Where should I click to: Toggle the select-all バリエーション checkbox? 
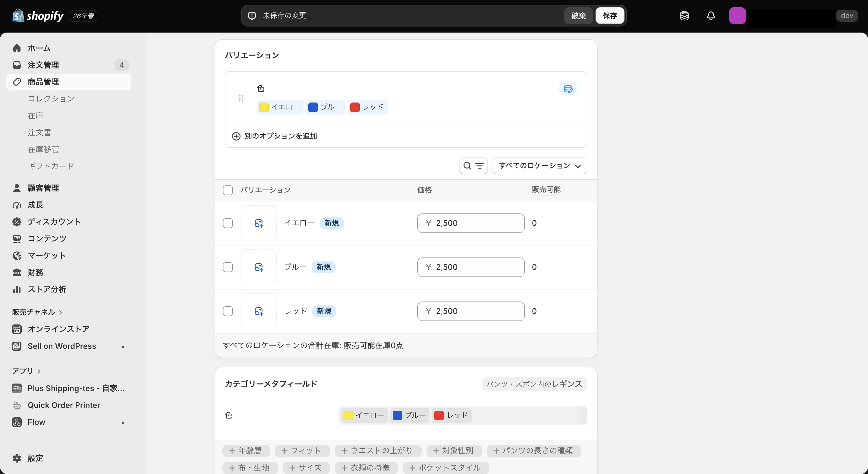pos(228,190)
